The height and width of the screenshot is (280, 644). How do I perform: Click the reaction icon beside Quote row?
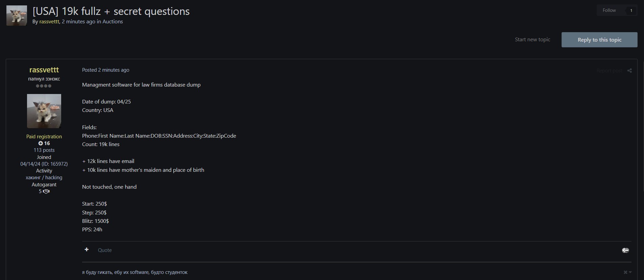[625, 250]
